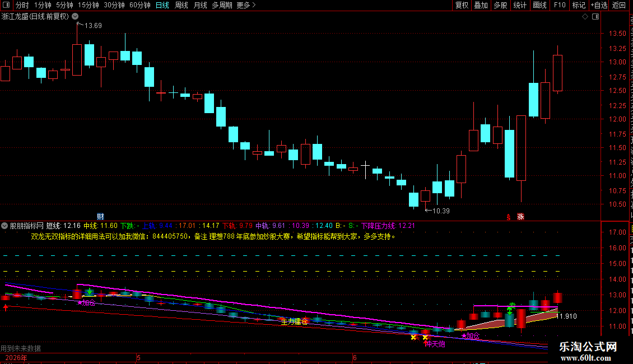Expand dropdown next to 浙江龙盛 title
The width and height of the screenshot is (633, 364).
coord(75,16)
